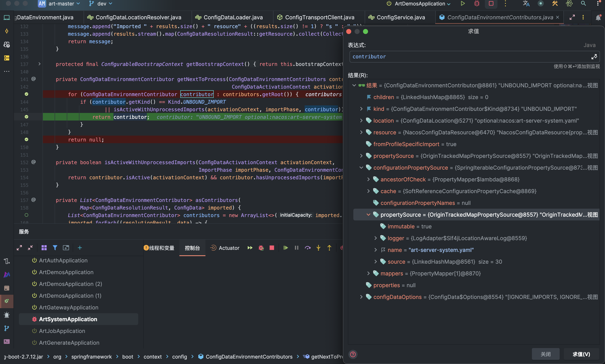Stop the running service with red square
605x364 pixels.
(x=272, y=248)
